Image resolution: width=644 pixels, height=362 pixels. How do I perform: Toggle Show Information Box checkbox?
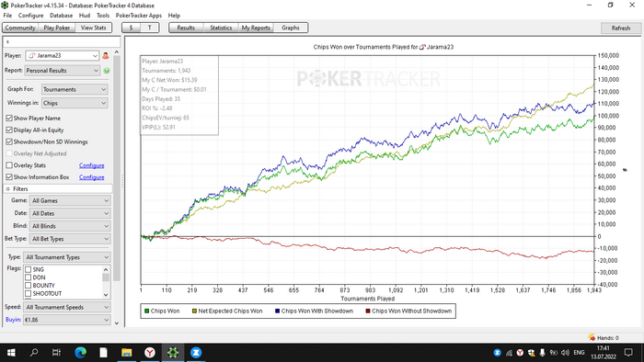[9, 177]
